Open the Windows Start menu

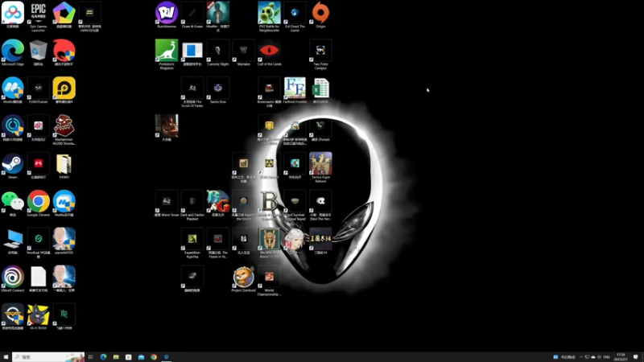(6, 357)
